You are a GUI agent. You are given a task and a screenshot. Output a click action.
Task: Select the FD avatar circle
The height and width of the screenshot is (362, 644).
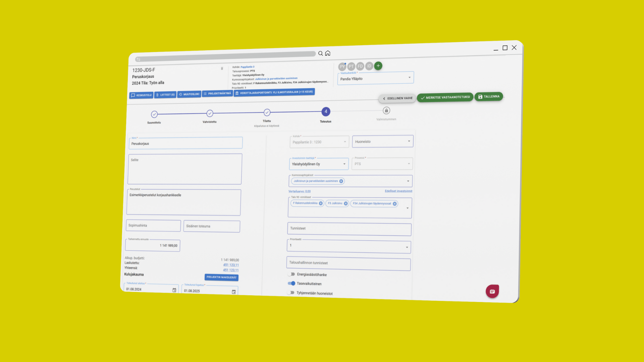click(360, 66)
